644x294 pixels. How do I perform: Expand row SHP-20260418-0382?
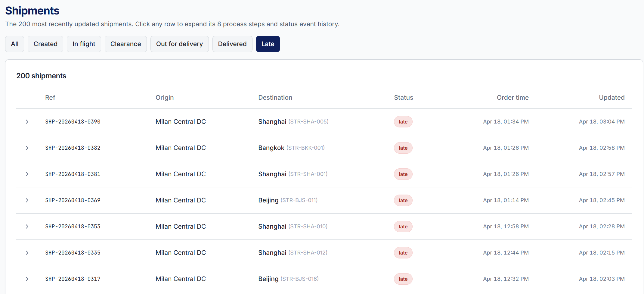coord(27,148)
